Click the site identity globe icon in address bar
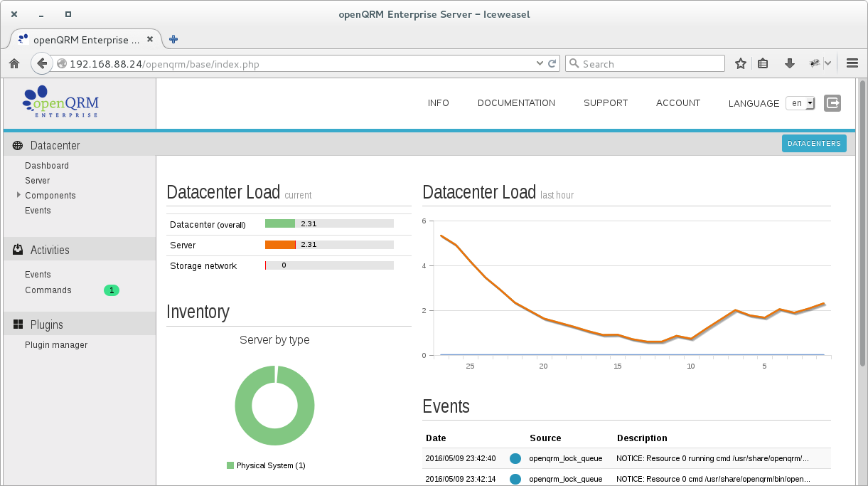This screenshot has width=868, height=486. (62, 64)
